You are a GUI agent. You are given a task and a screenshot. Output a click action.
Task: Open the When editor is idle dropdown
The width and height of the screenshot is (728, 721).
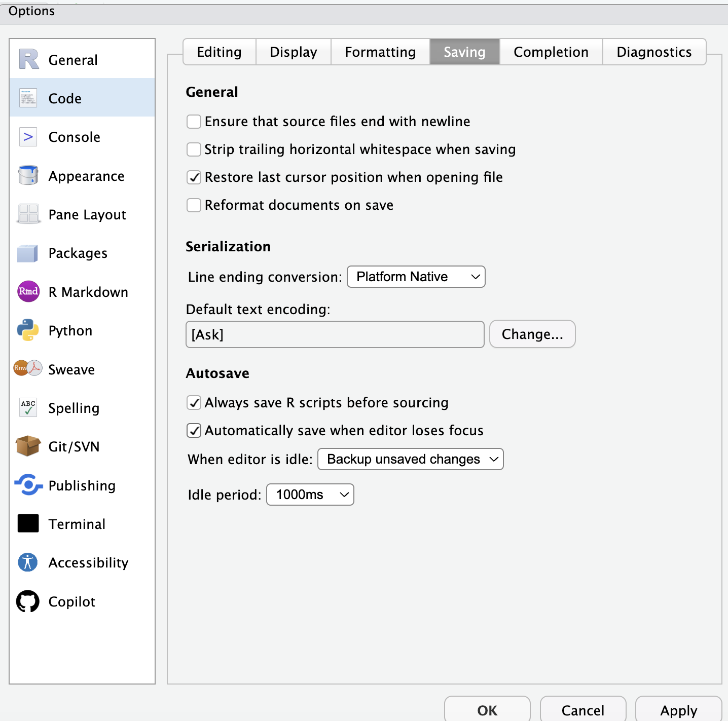point(410,459)
